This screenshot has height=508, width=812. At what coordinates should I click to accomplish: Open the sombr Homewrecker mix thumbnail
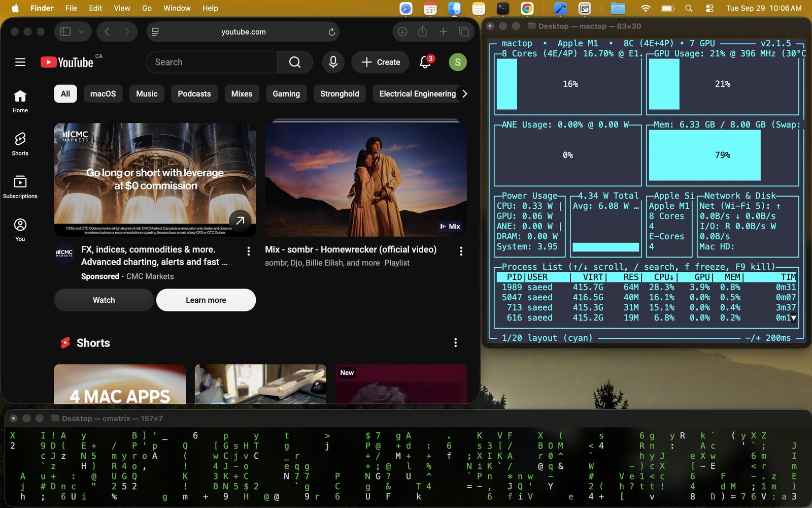tap(366, 180)
